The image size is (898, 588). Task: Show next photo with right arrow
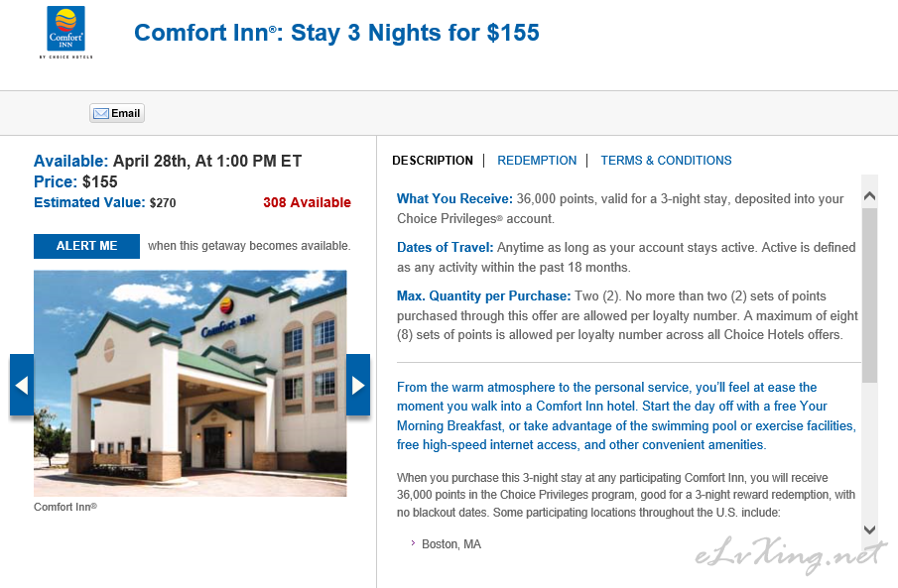pyautogui.click(x=358, y=385)
